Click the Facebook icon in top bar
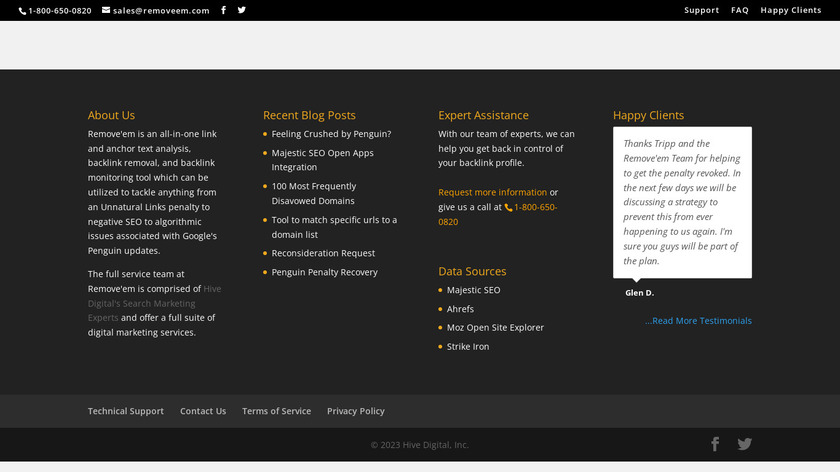The height and width of the screenshot is (472, 840). 223,10
